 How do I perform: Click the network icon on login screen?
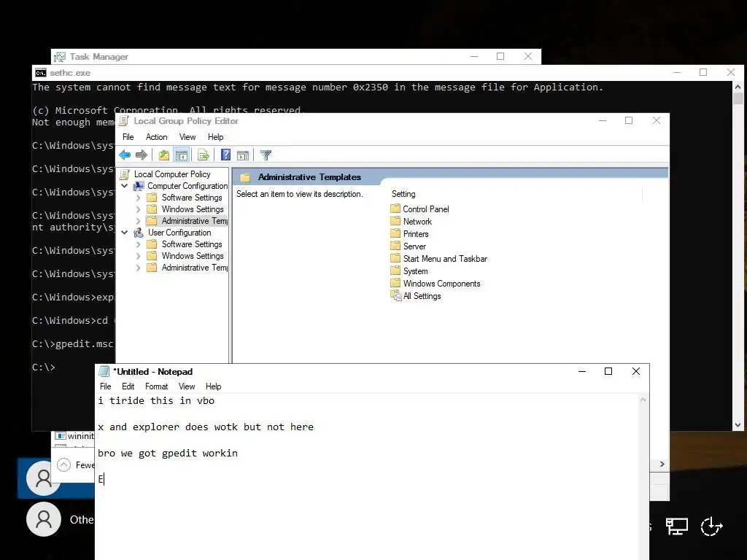676,526
